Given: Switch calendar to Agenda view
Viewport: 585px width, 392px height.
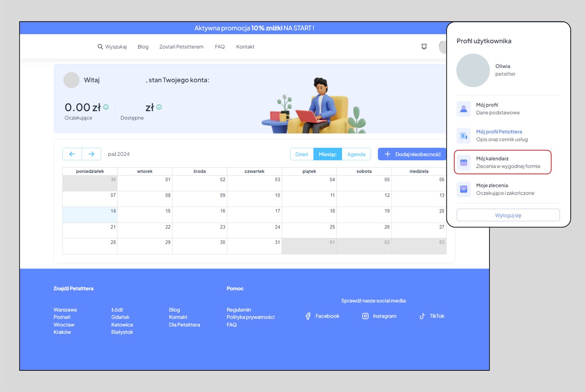Looking at the screenshot, I should [x=356, y=154].
